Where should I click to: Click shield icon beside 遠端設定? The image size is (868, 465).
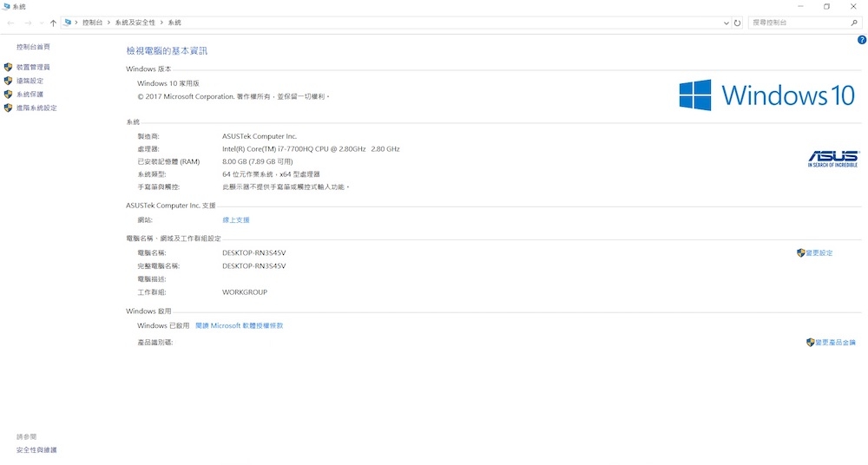pyautogui.click(x=8, y=81)
